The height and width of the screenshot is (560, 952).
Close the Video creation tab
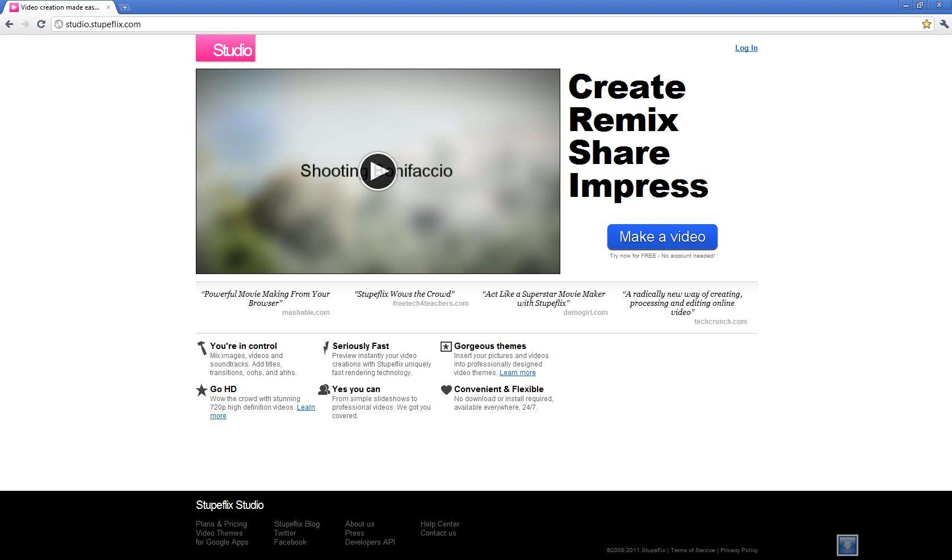point(108,7)
